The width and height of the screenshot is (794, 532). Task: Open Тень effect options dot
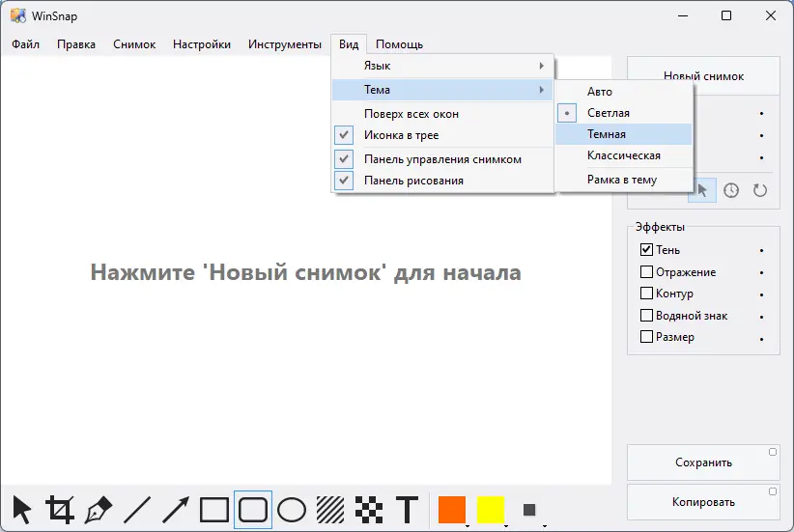coord(761,250)
